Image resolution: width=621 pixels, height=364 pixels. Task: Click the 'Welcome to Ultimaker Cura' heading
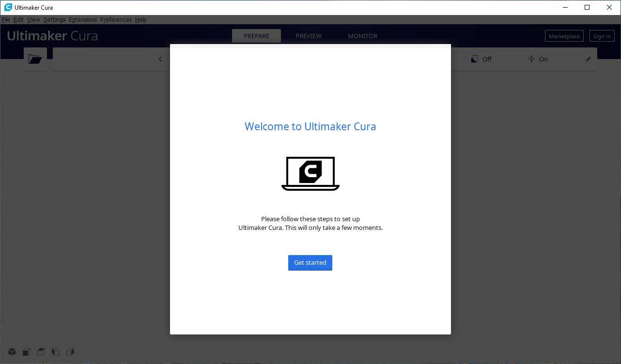[x=310, y=126]
